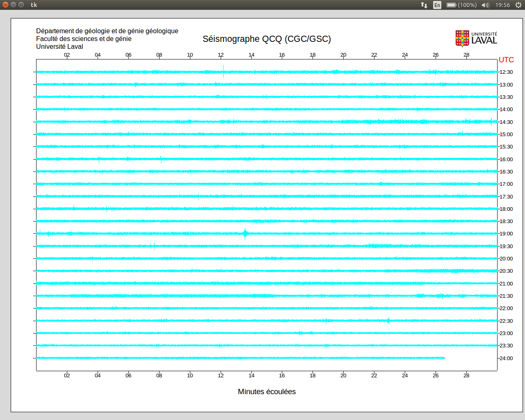Click the red UTC label
Screen dimensions: 525x420
point(506,60)
